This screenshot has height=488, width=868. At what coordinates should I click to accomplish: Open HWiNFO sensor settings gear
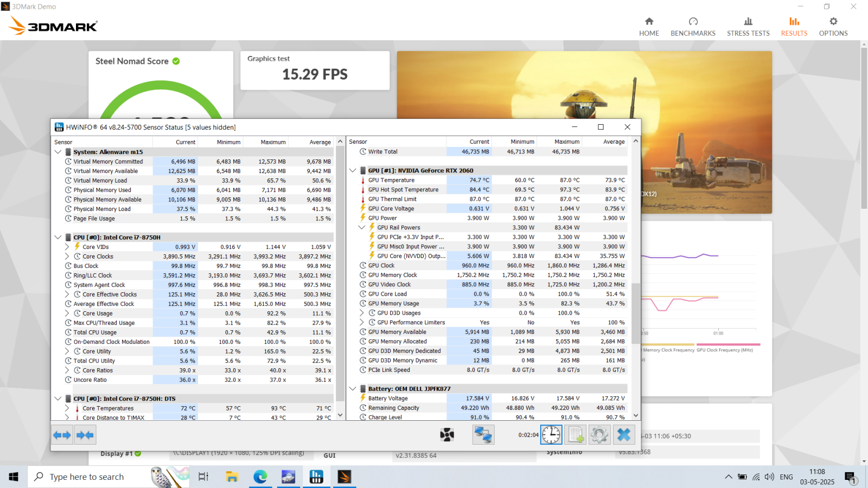[x=599, y=435]
